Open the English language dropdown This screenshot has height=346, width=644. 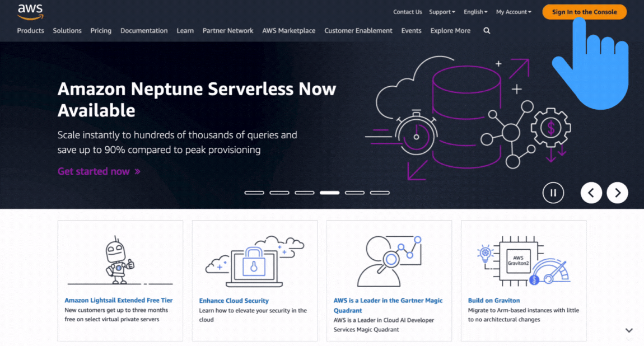(x=475, y=11)
